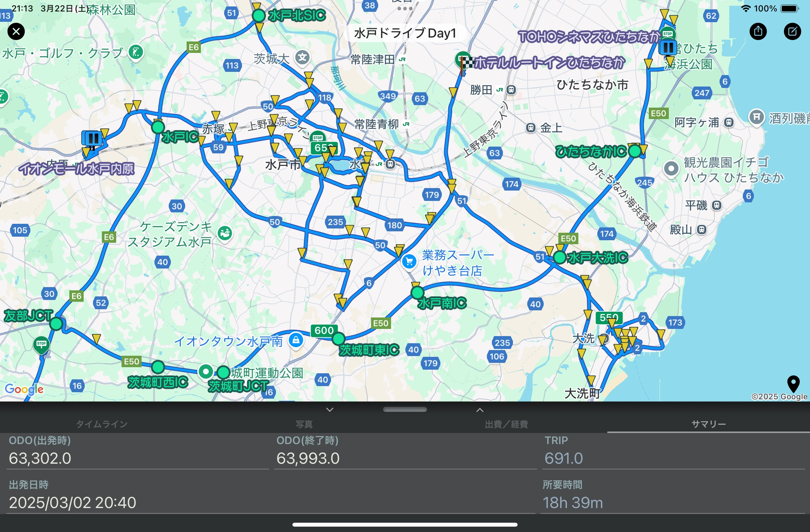Tap the 水戸北SIC green waypoint marker
Screen dimensions: 810x532
pyautogui.click(x=259, y=16)
